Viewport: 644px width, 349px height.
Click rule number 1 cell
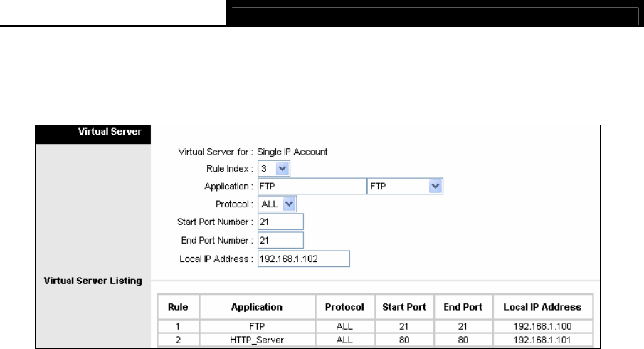(178, 326)
